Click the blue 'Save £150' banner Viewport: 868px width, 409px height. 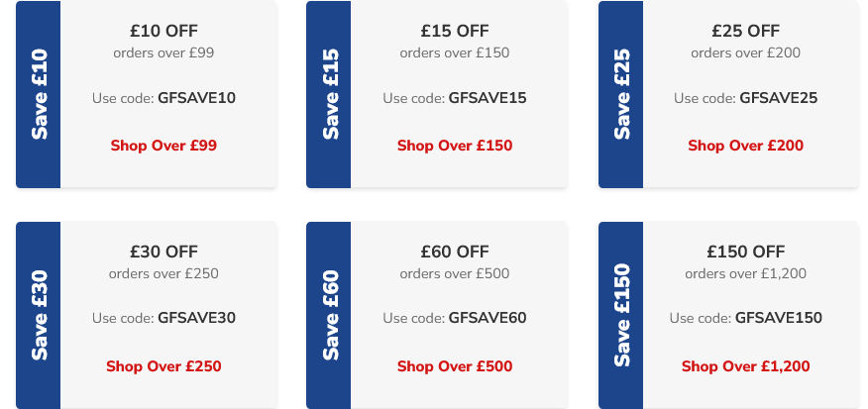[x=621, y=315]
